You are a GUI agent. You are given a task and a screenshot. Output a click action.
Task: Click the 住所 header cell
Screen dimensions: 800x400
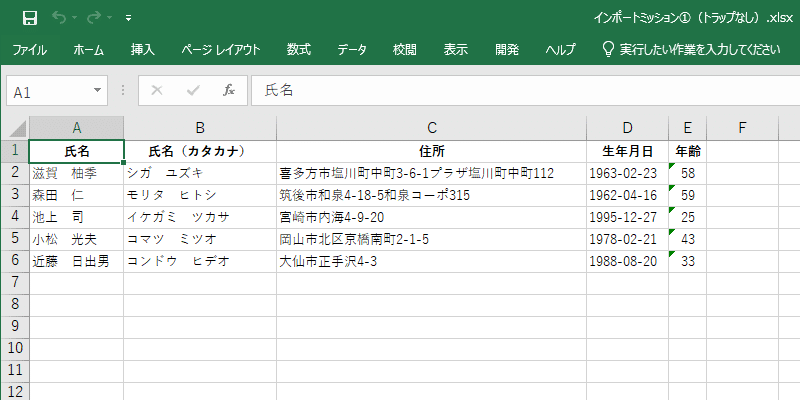point(432,151)
